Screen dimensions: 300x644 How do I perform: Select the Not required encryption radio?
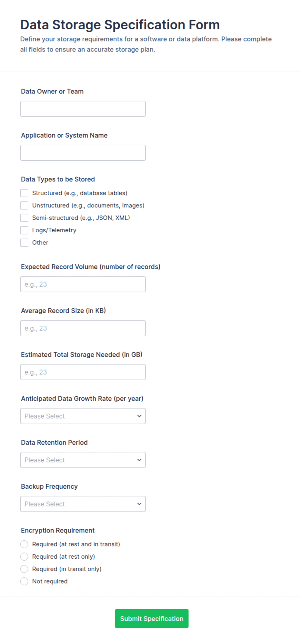tap(24, 582)
